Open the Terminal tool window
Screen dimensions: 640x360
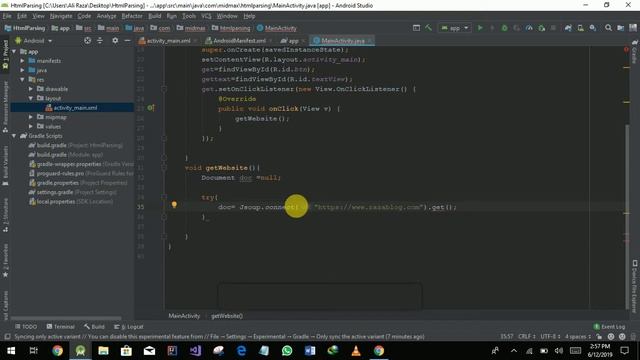60,327
